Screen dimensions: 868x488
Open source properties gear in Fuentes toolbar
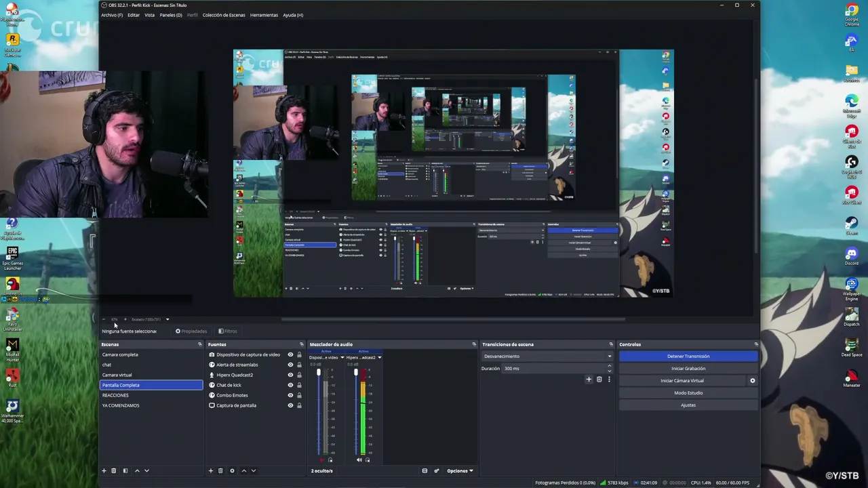(232, 470)
